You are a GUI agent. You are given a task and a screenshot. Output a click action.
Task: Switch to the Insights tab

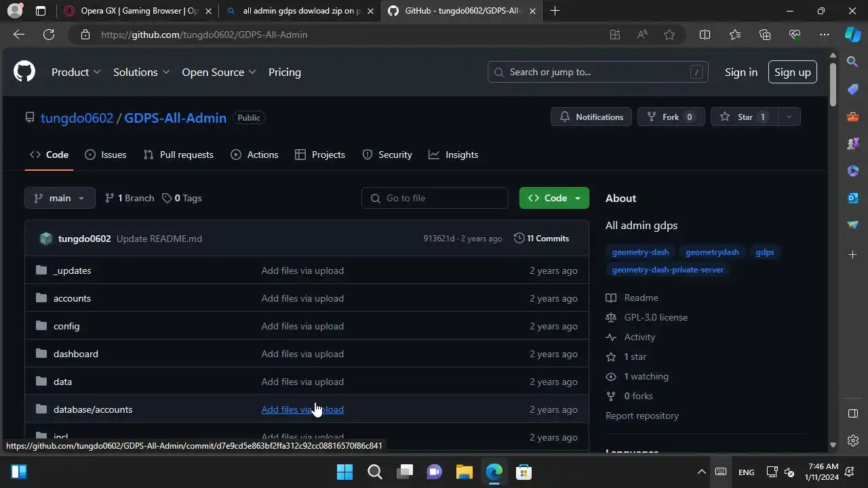[454, 155]
